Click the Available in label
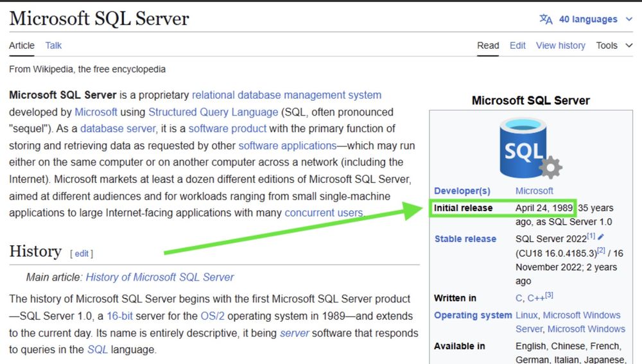 460,346
